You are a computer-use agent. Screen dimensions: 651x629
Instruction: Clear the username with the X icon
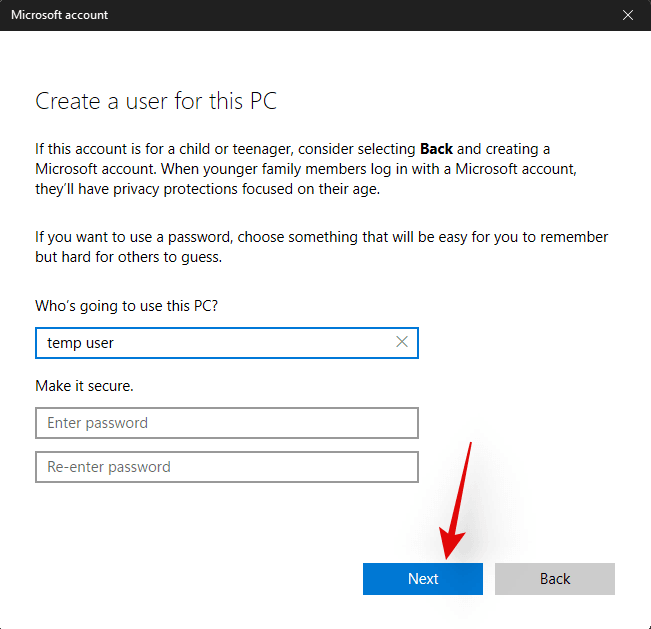pyautogui.click(x=402, y=342)
